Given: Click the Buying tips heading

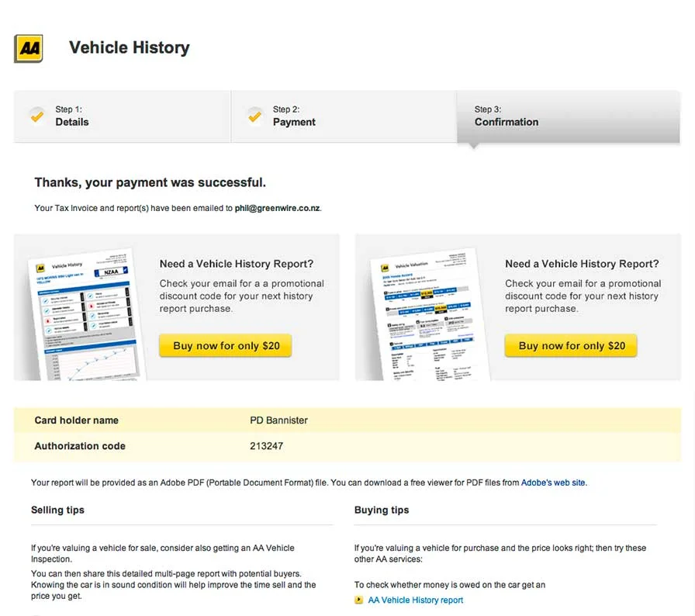Looking at the screenshot, I should pyautogui.click(x=382, y=510).
